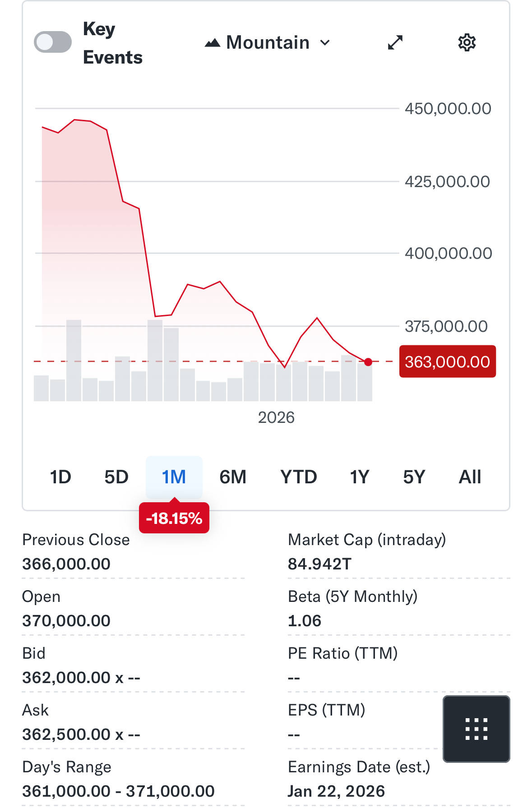Click the red endpoint dot on chart
Image resolution: width=532 pixels, height=812 pixels.
coord(368,362)
